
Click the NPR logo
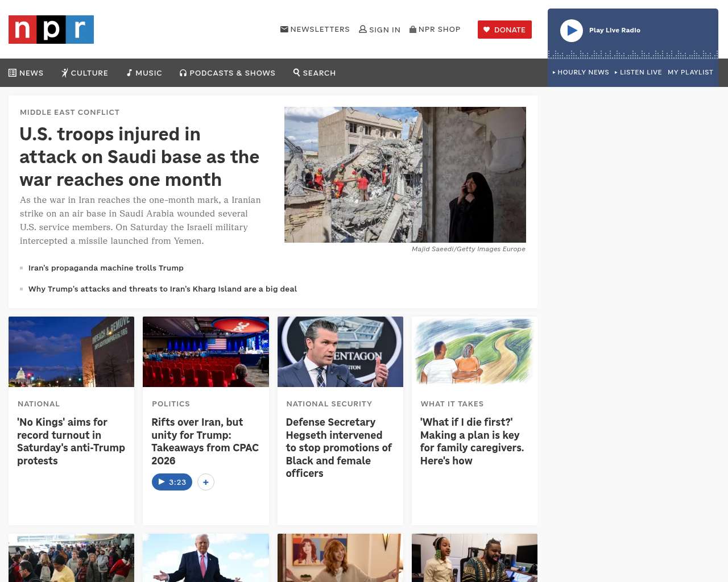click(x=51, y=30)
